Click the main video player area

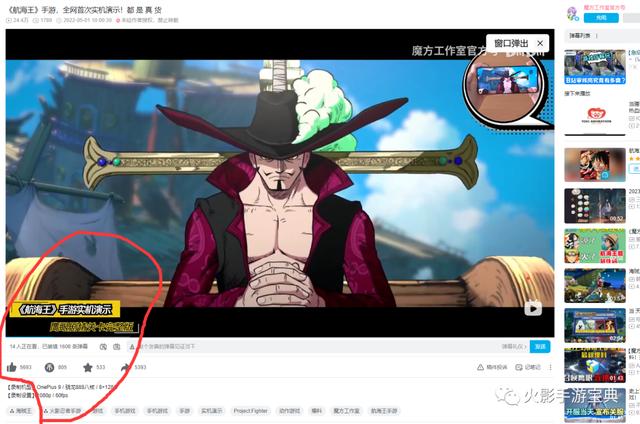(280, 183)
